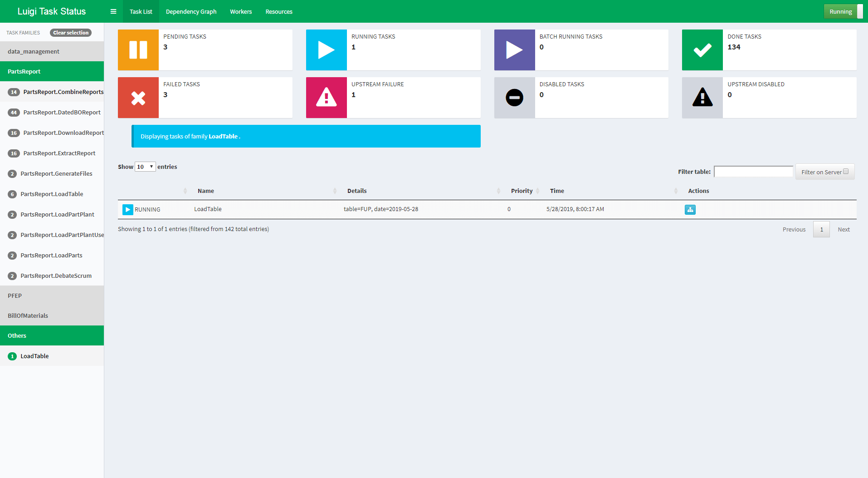Image resolution: width=868 pixels, height=478 pixels.
Task: Click the pink Upstream Failure warning icon
Action: (x=327, y=98)
